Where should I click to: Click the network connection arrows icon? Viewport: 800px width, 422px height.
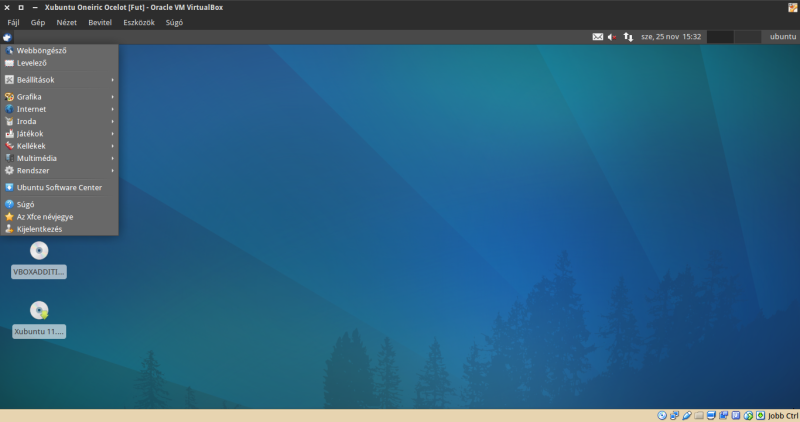628,37
